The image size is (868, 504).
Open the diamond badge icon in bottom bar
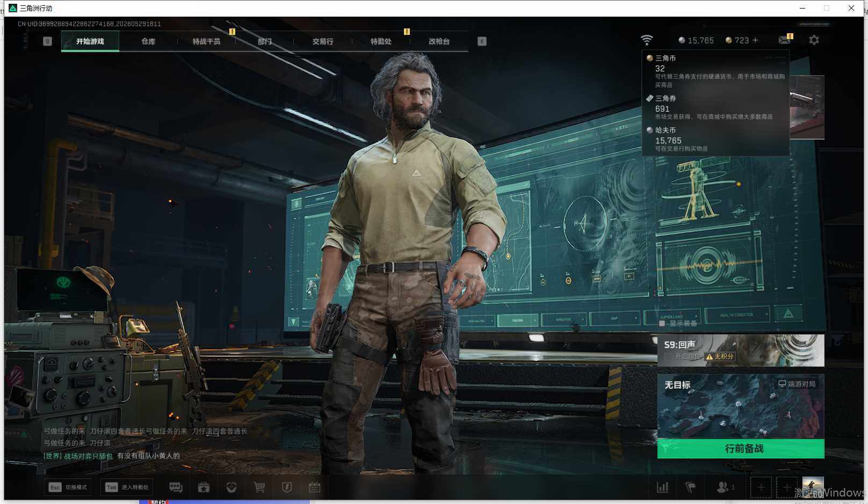tap(232, 487)
